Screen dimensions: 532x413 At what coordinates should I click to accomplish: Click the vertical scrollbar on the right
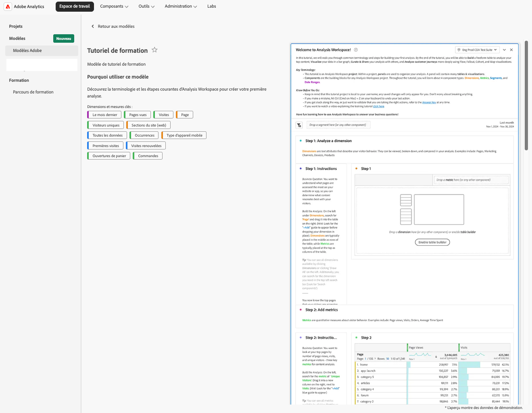coord(526,95)
